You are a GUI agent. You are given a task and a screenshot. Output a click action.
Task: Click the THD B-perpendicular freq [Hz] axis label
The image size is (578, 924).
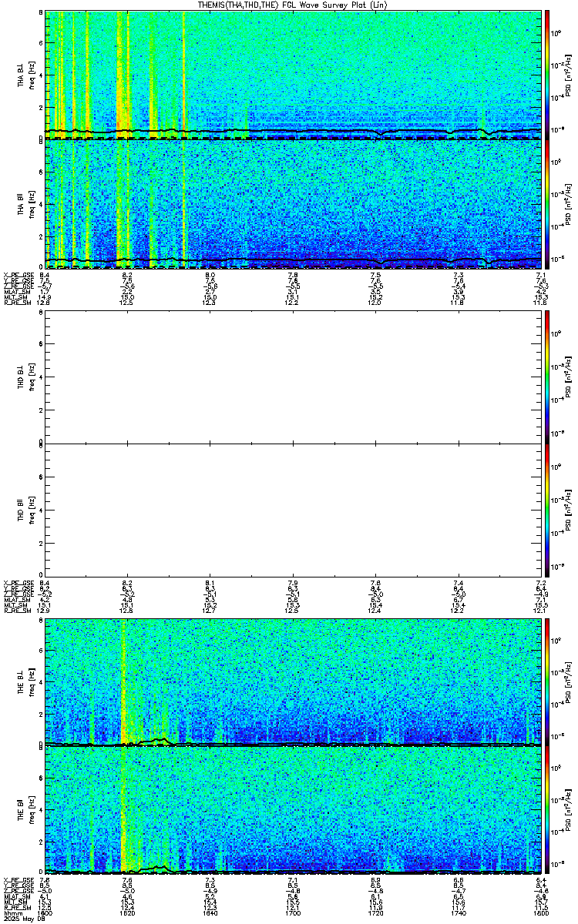pos(32,377)
